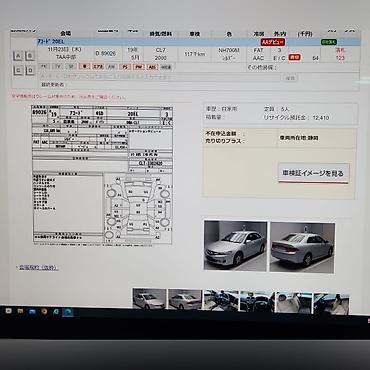Open Chrome from the taskbar

click(44, 312)
